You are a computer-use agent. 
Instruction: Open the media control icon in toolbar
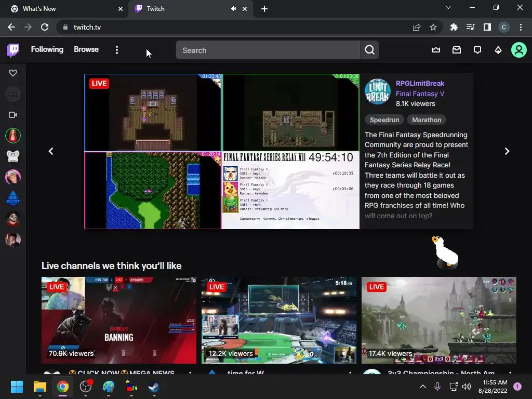point(470,27)
